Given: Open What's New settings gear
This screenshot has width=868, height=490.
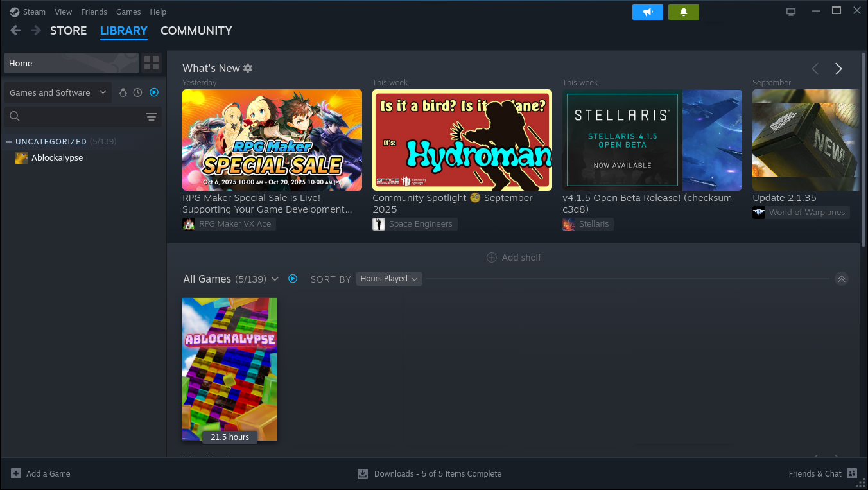Looking at the screenshot, I should tap(248, 68).
